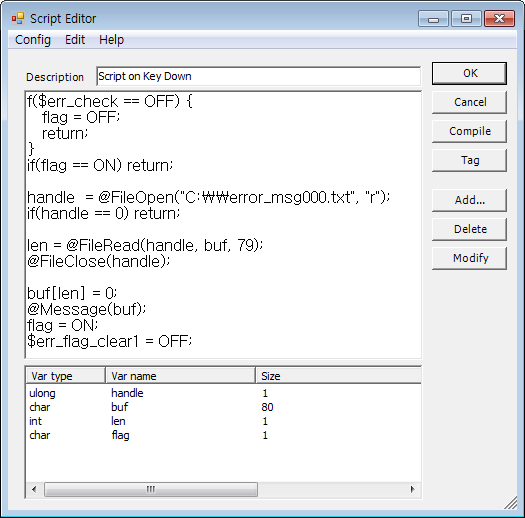Select the buf variable row
The height and width of the screenshot is (518, 525).
click(223, 407)
